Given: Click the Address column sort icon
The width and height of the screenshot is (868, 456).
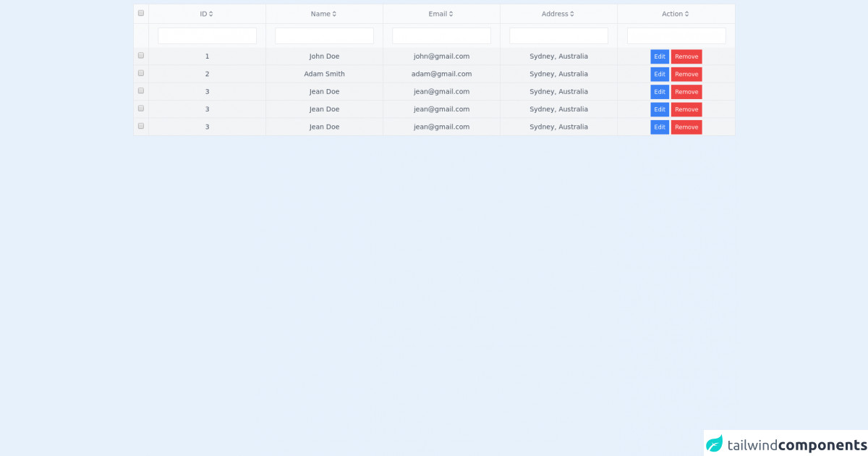Looking at the screenshot, I should coord(572,14).
